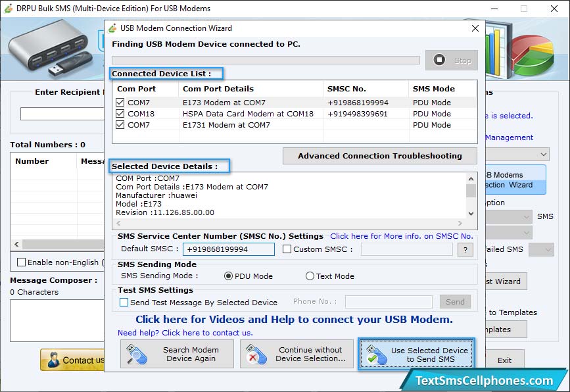Click SMSC number +919498399691 cell
570x392 pixels.
coord(358,114)
